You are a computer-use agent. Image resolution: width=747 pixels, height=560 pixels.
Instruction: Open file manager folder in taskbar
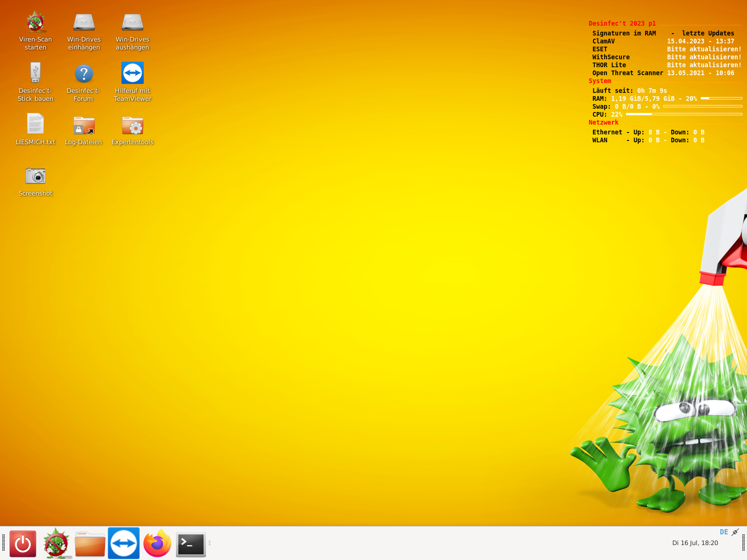(x=90, y=544)
